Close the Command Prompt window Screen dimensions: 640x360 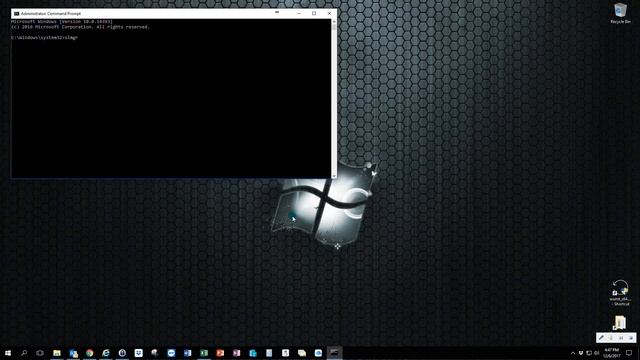pyautogui.click(x=329, y=13)
